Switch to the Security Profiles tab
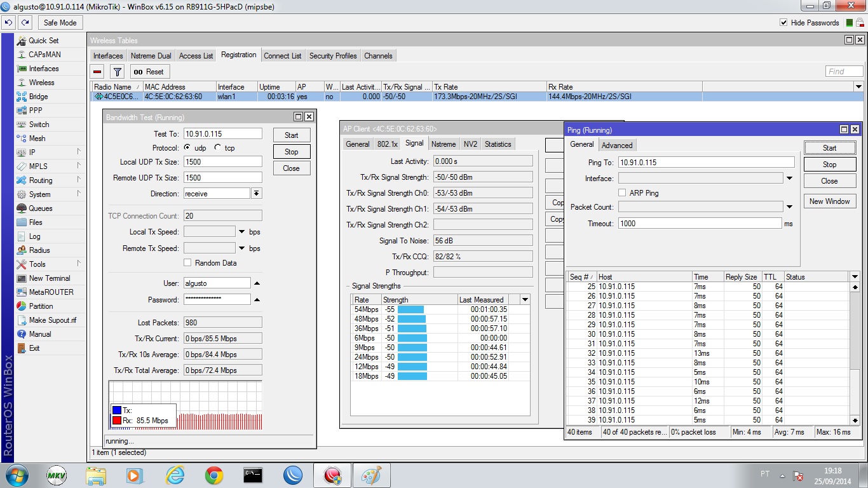Screen dimensions: 868x488 click(x=332, y=56)
